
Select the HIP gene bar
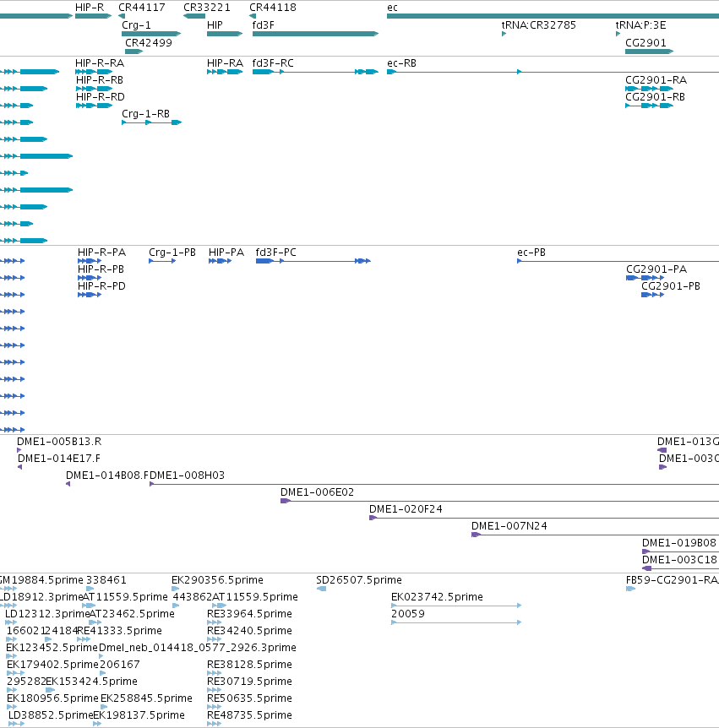point(225,34)
